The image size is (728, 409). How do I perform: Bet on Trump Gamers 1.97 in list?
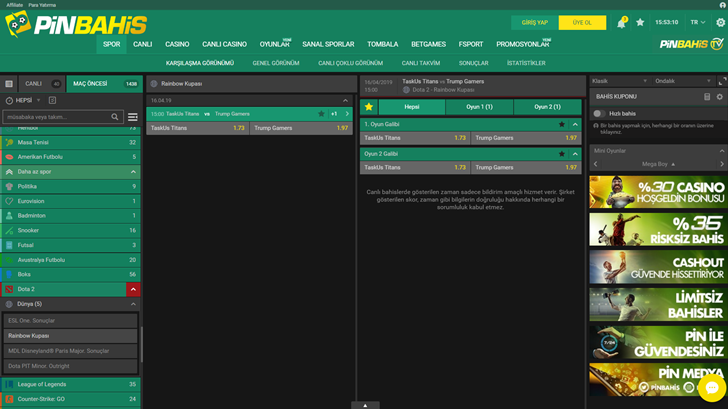pyautogui.click(x=301, y=128)
